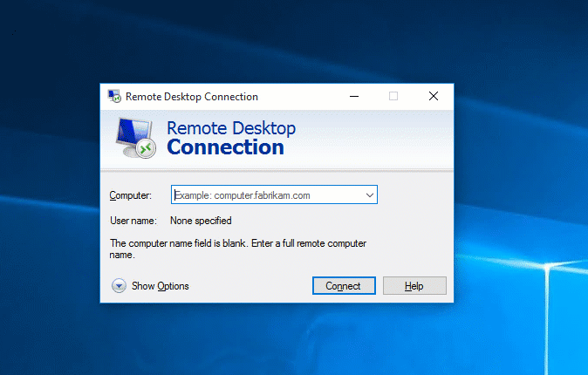Click the computer monitor banner icon
Image resolution: width=588 pixels, height=375 pixels.
(135, 138)
